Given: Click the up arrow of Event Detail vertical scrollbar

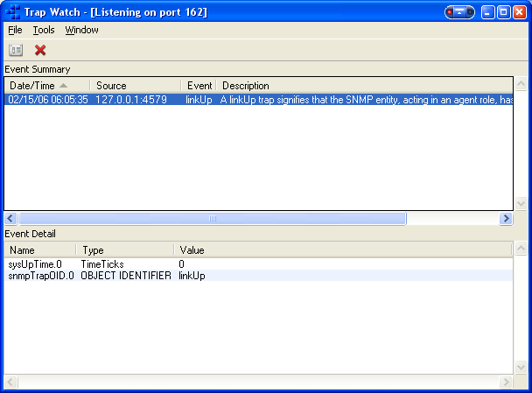Looking at the screenshot, I should coord(521,248).
